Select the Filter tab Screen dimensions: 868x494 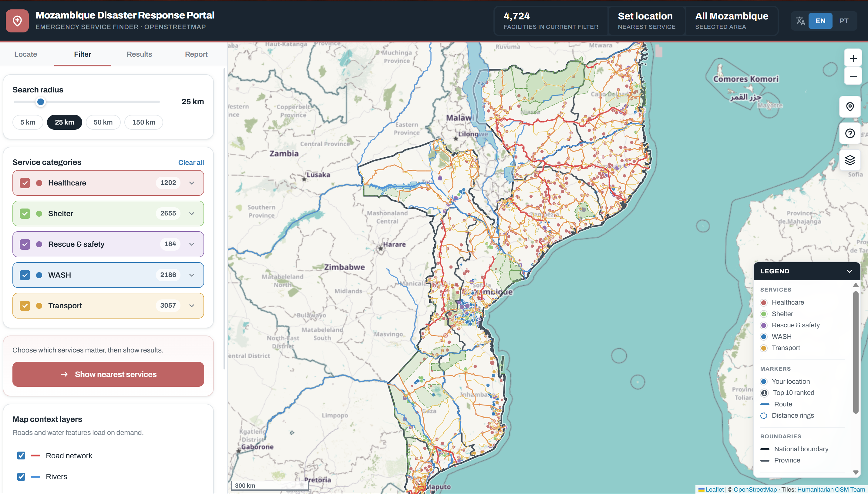point(82,54)
